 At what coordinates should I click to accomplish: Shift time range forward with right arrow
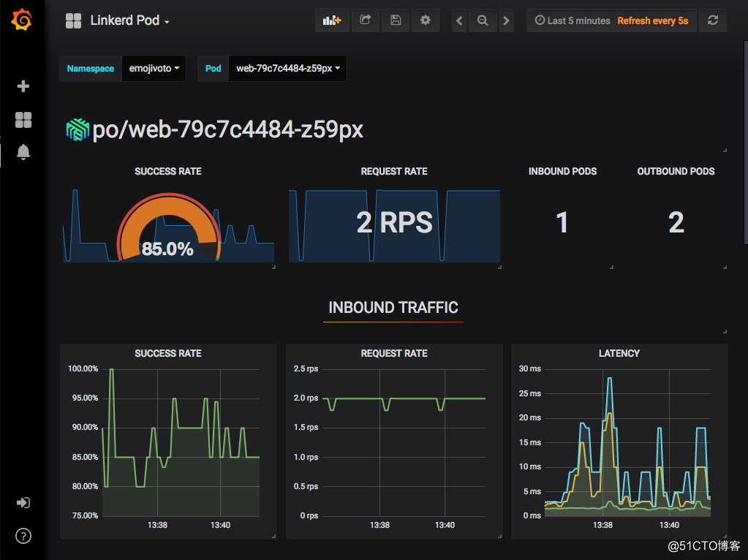pos(506,20)
